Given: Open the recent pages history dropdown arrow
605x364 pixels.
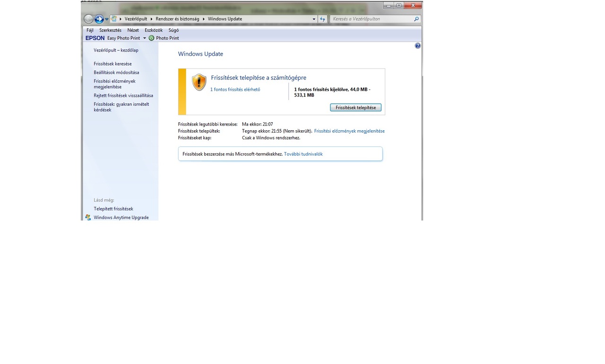Looking at the screenshot, I should coord(107,19).
